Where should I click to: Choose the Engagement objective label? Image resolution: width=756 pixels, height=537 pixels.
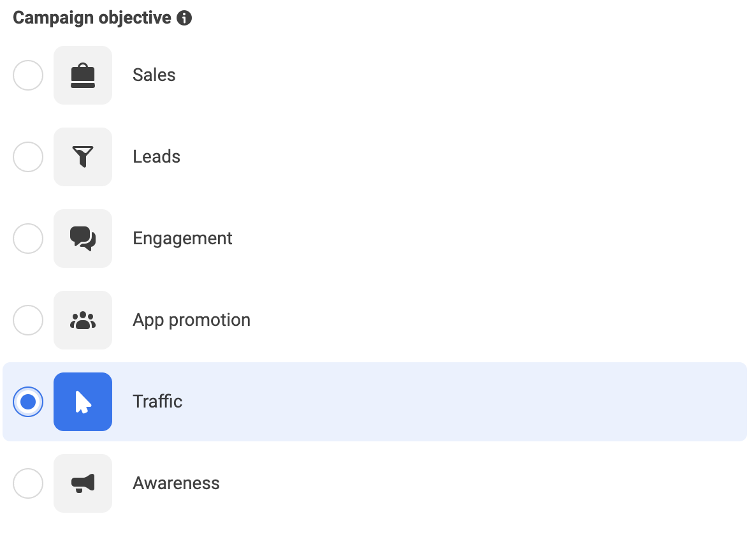coord(182,239)
